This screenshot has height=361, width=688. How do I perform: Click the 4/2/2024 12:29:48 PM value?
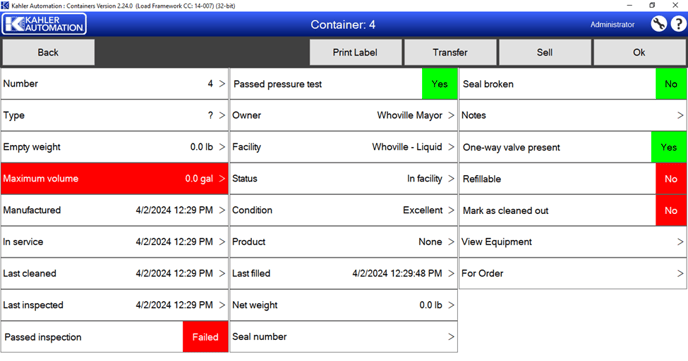click(x=397, y=273)
